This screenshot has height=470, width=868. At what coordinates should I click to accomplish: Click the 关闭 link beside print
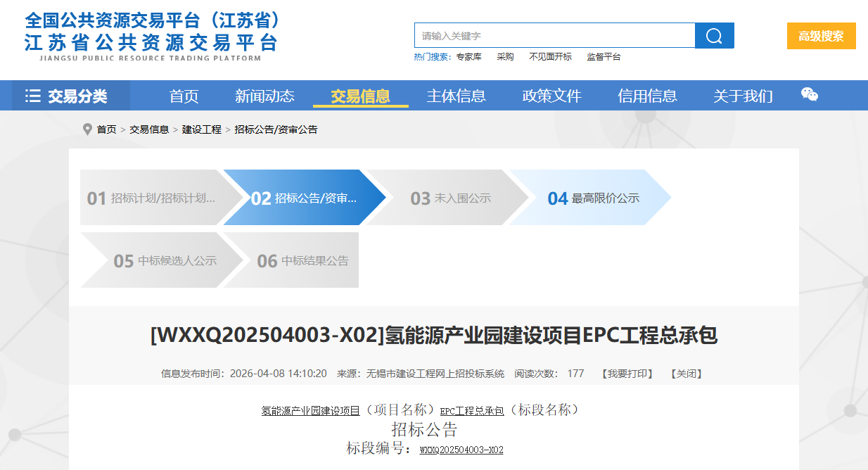[x=686, y=374]
